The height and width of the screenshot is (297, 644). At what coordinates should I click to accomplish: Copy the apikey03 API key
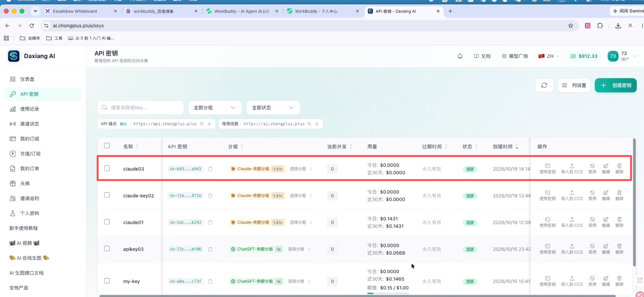click(210, 249)
